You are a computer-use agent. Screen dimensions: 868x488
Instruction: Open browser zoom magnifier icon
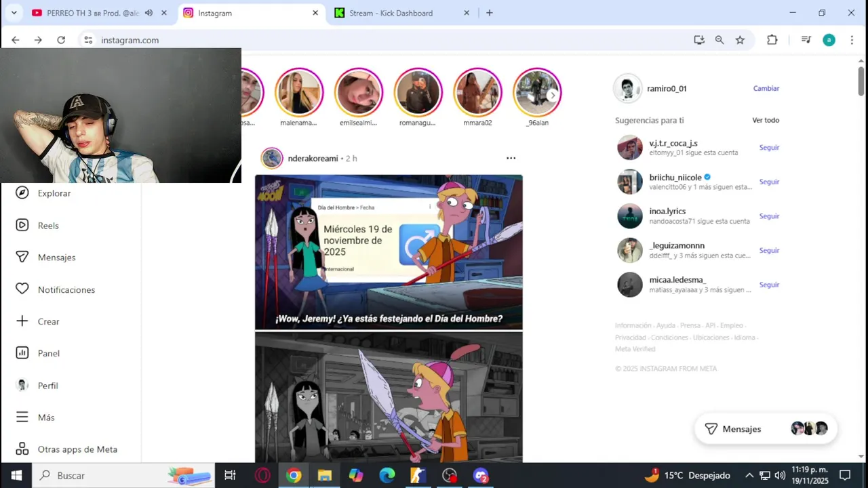click(719, 40)
